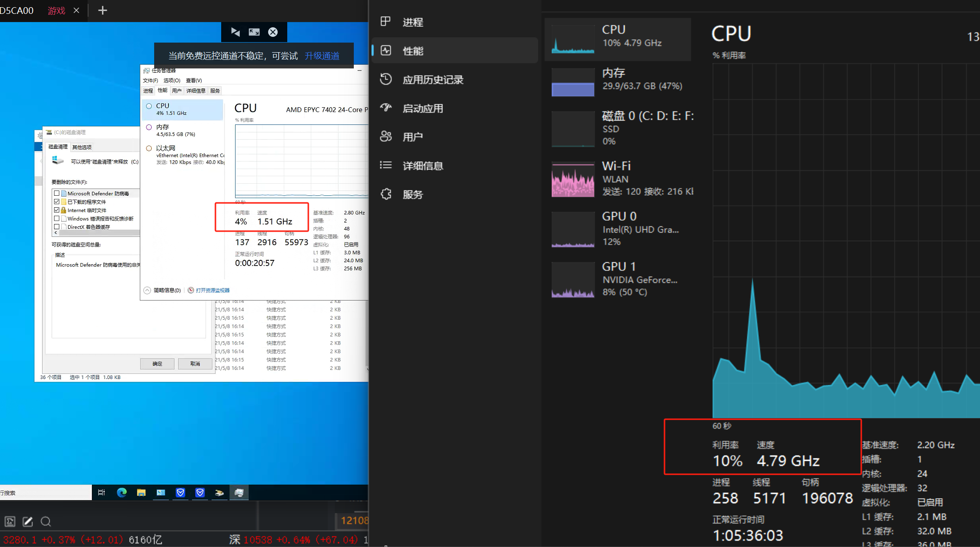
Task: Select the 磁盘清理 tab in Disk Cleanup
Action: click(x=58, y=147)
